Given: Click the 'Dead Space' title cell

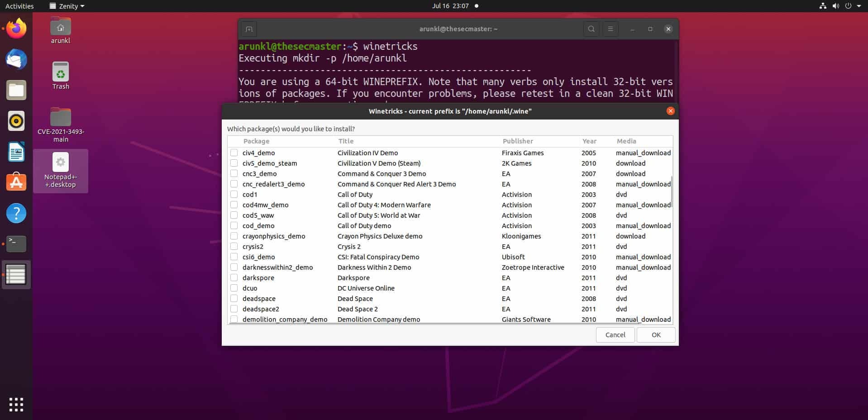Looking at the screenshot, I should coord(355,298).
